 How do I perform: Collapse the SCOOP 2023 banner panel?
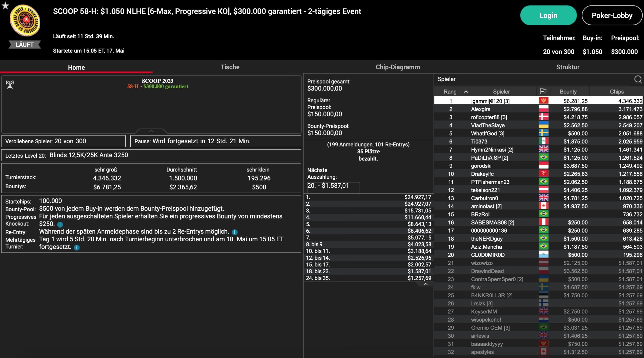tap(151, 131)
